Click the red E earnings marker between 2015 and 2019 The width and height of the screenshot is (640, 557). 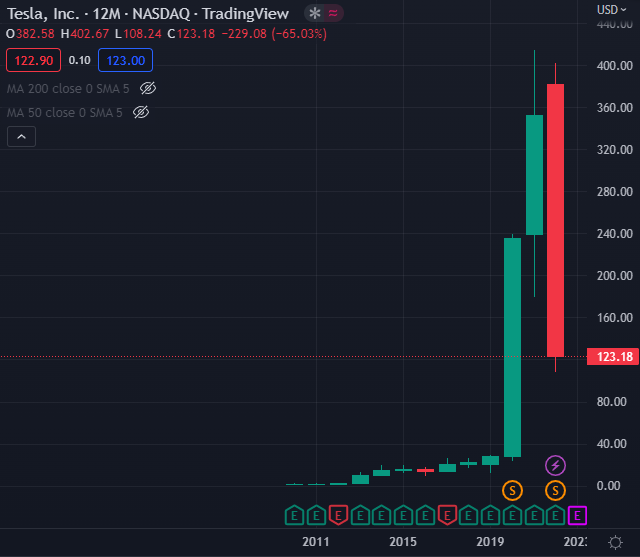[x=447, y=515]
